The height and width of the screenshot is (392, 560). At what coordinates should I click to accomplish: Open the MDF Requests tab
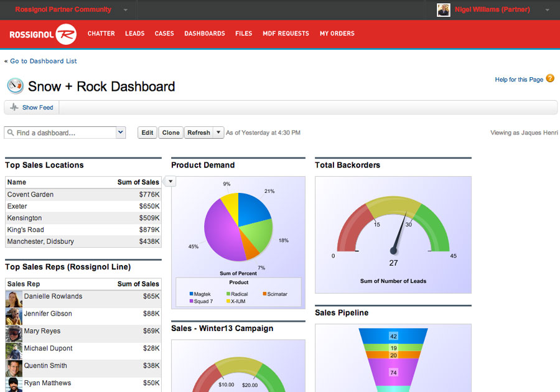pyautogui.click(x=286, y=34)
